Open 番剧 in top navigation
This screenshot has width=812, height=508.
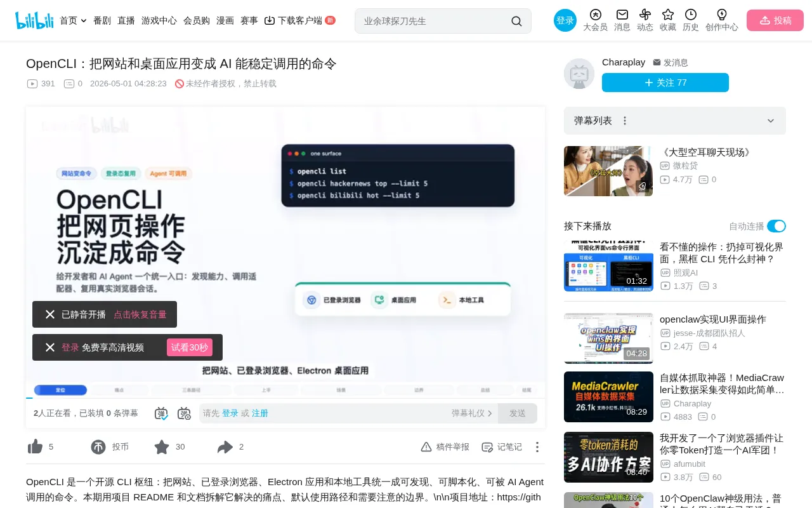102,20
